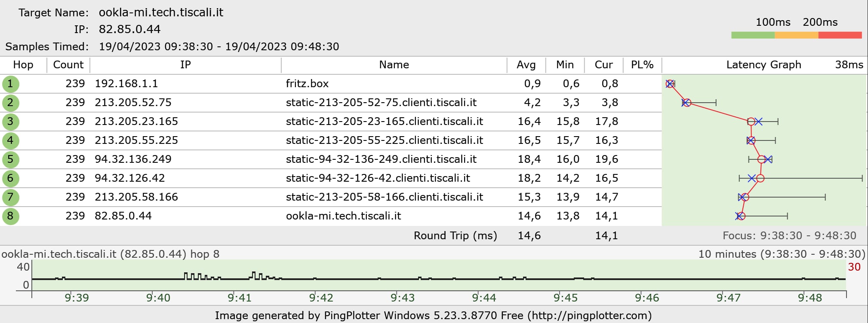Click the Name column header
Viewport: 868px width, 323px height.
[x=394, y=65]
